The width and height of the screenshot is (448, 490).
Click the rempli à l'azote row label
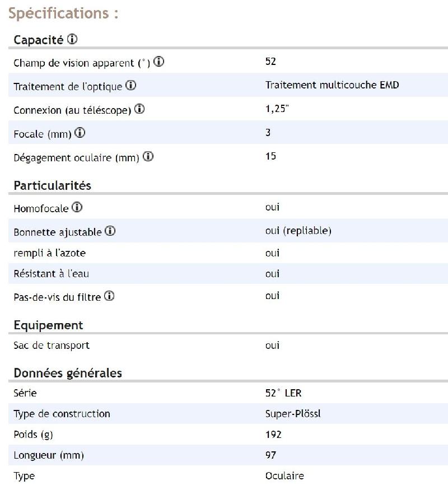(50, 253)
